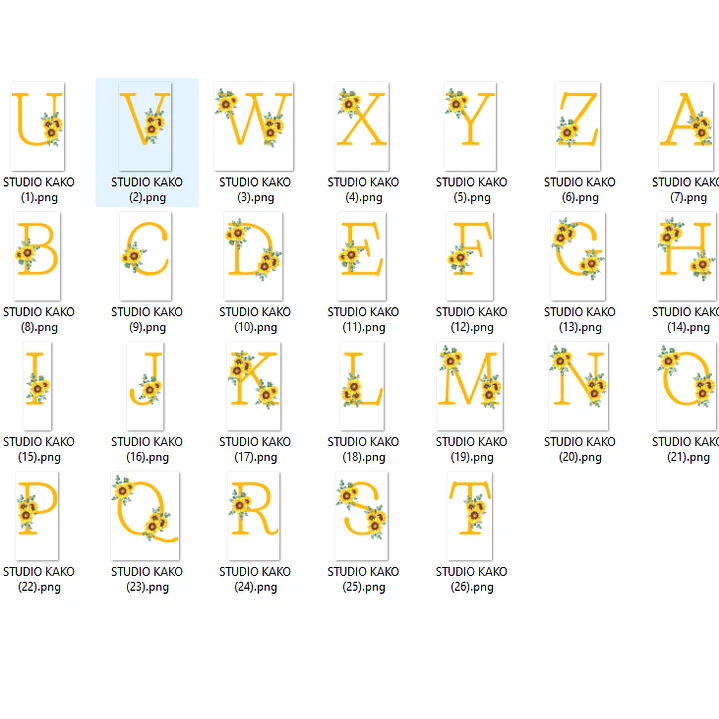The image size is (719, 719).
Task: Select the letter W sunflower thumbnail
Action: point(254,126)
